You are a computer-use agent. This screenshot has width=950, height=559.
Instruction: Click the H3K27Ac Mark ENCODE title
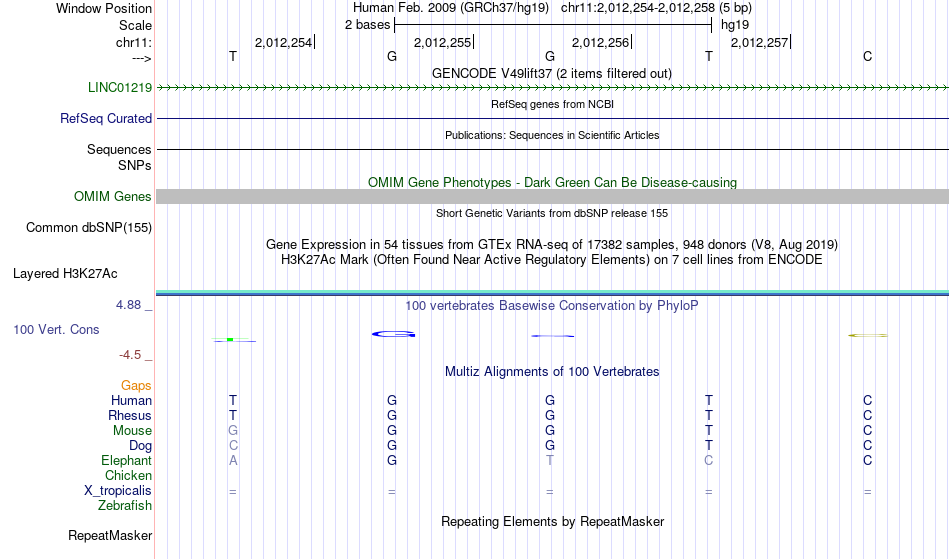tap(552, 259)
